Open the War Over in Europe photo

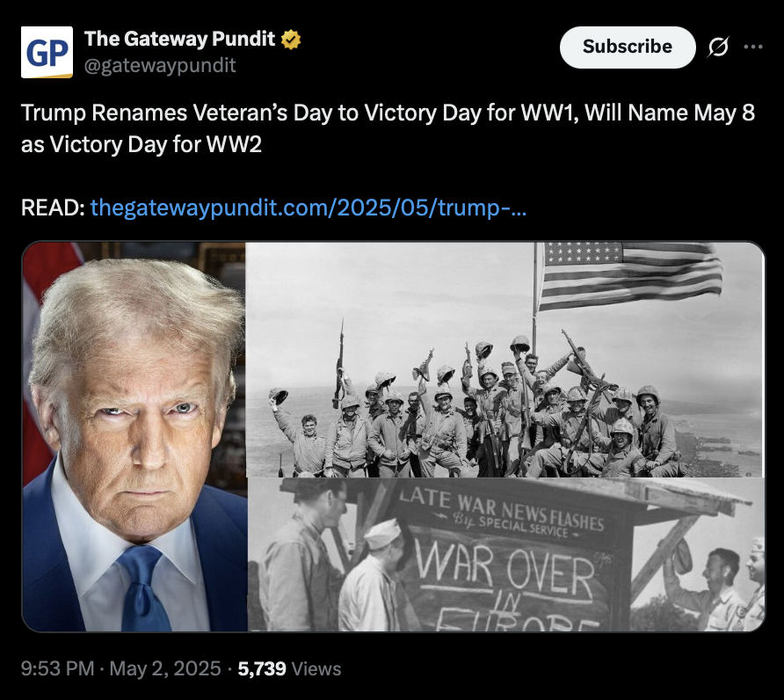pos(506,554)
